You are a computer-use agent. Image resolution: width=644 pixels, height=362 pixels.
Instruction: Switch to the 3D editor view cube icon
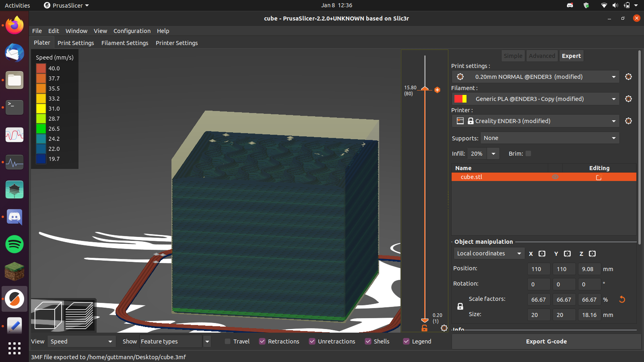click(x=48, y=316)
